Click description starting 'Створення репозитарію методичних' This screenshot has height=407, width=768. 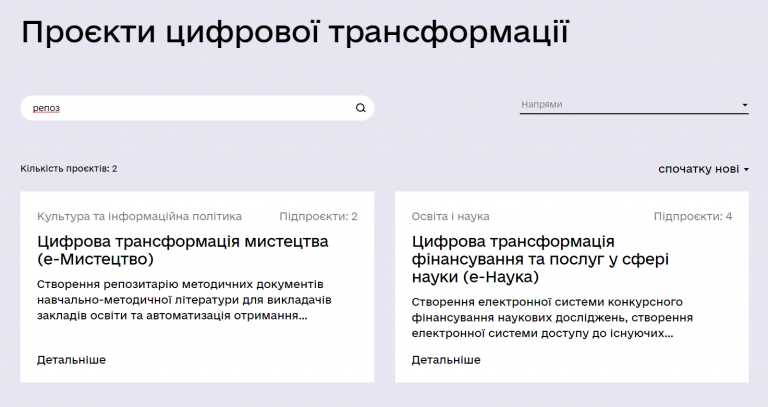tap(184, 300)
